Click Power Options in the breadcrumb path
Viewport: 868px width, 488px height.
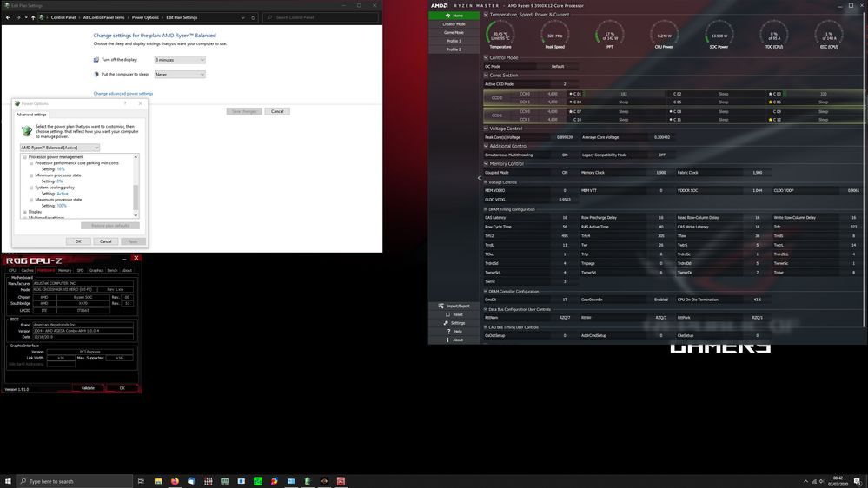(145, 17)
